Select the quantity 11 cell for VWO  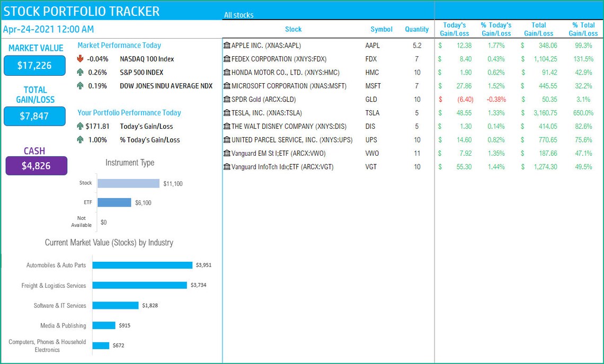tap(417, 153)
